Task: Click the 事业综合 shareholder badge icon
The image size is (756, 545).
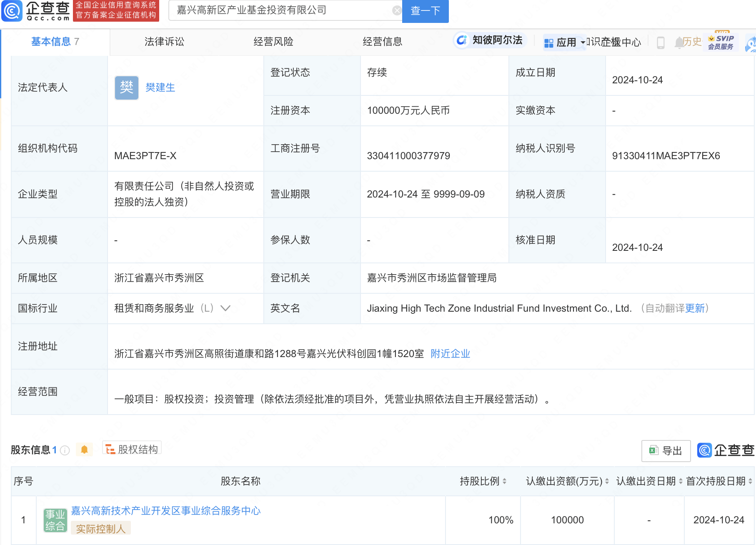Action: pyautogui.click(x=55, y=520)
